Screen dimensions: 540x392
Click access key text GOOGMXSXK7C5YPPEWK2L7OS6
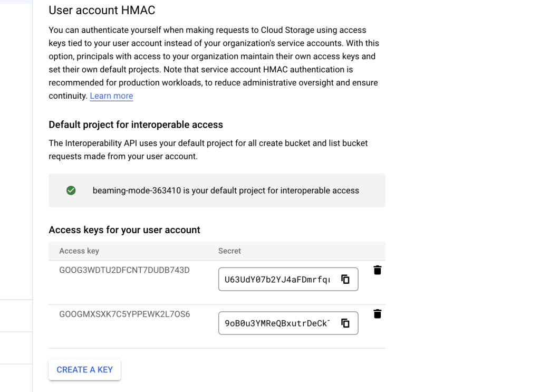[124, 314]
